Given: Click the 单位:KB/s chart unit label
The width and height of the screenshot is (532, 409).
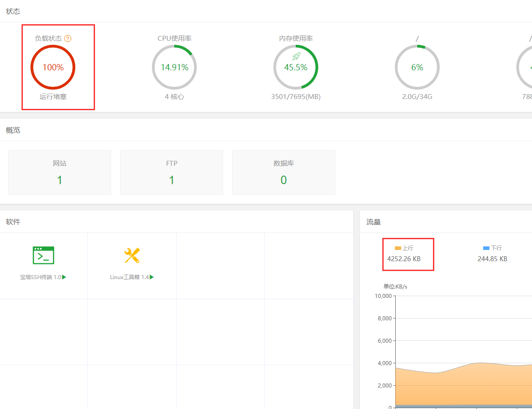Looking at the screenshot, I should coord(395,287).
